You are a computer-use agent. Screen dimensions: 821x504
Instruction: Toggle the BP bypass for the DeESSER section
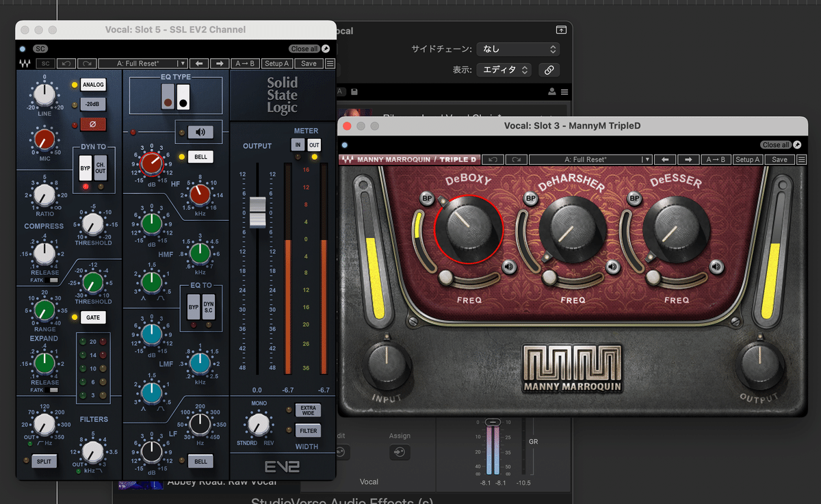click(x=634, y=198)
